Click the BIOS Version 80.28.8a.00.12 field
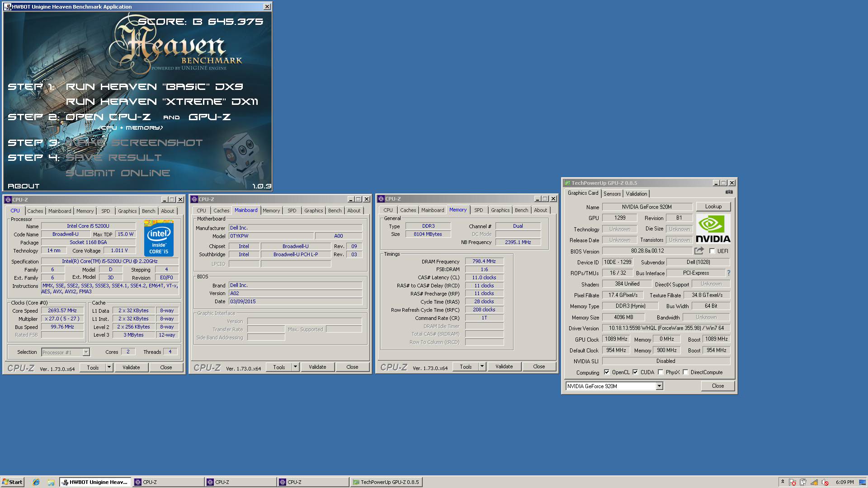868x488 pixels. click(647, 251)
